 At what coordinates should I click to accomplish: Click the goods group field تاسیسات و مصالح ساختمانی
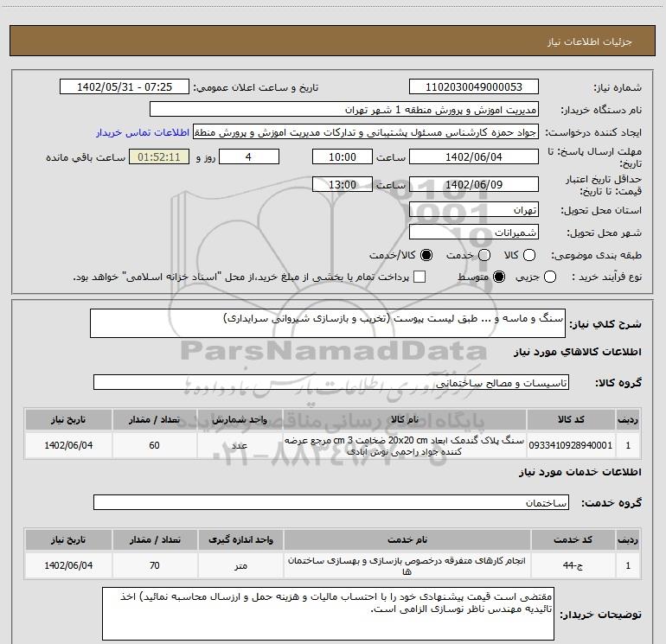[x=331, y=382]
